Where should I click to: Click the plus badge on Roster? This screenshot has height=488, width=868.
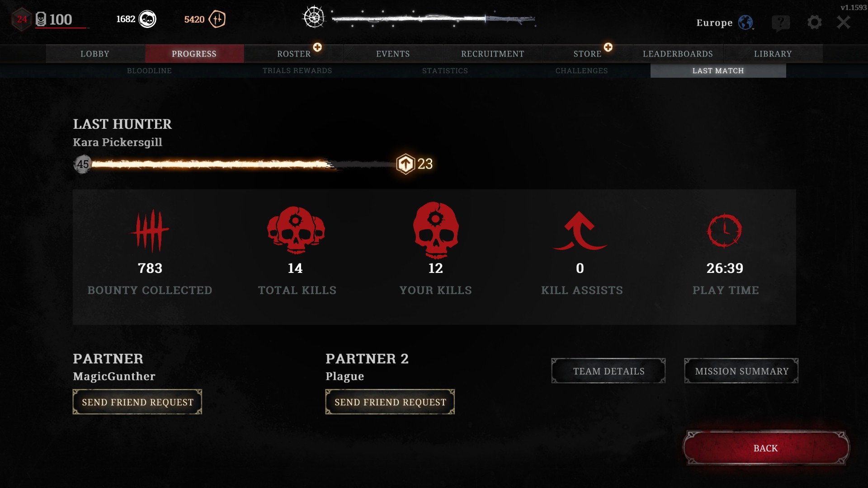(x=317, y=47)
